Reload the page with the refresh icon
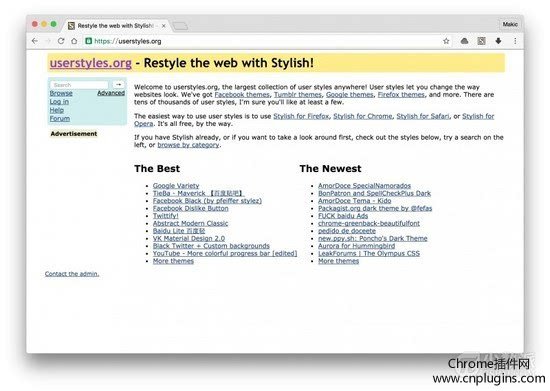 point(61,41)
